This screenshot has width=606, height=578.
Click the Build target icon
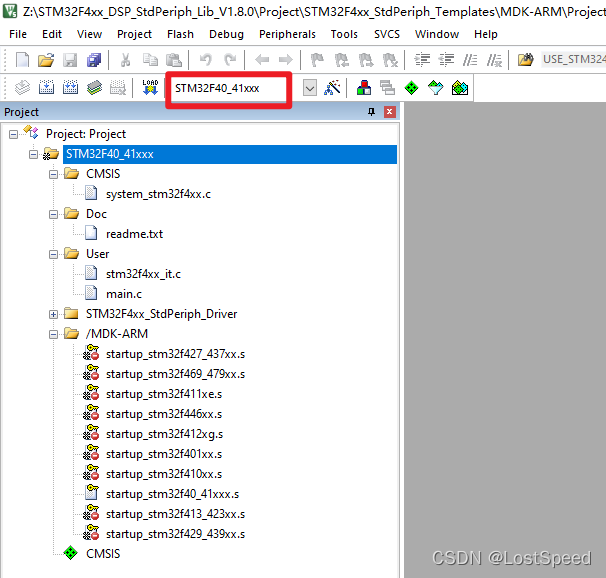pyautogui.click(x=46, y=88)
